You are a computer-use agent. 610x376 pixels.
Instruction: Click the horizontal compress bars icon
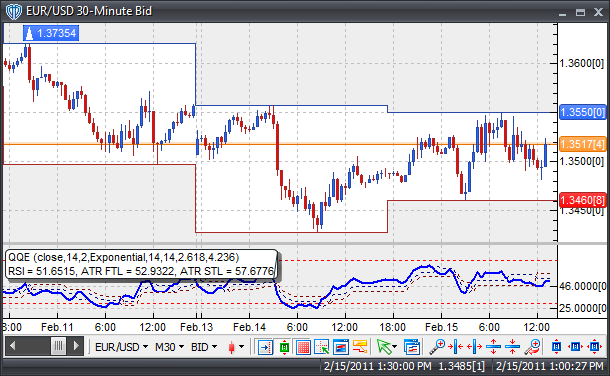pyautogui.click(x=455, y=347)
